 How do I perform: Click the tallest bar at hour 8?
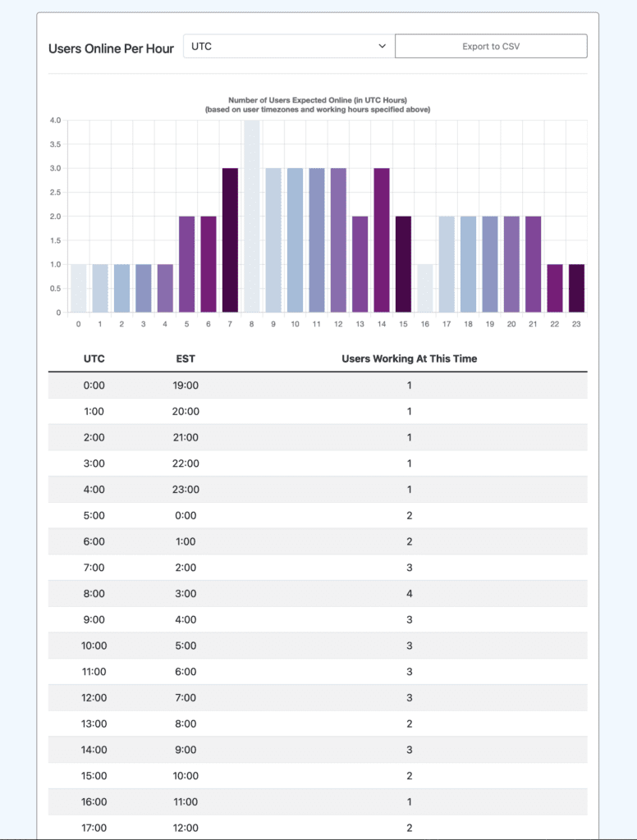(252, 217)
